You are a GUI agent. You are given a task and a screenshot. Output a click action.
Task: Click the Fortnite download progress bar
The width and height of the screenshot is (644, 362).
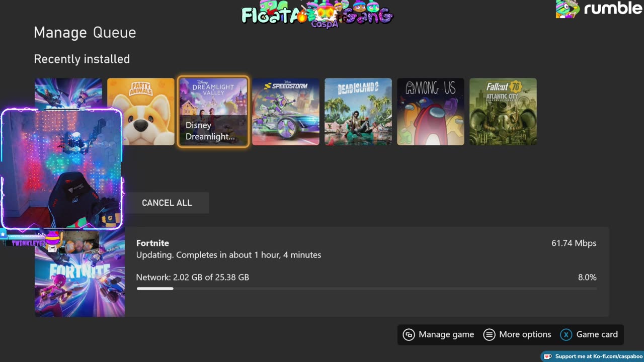pos(366,289)
